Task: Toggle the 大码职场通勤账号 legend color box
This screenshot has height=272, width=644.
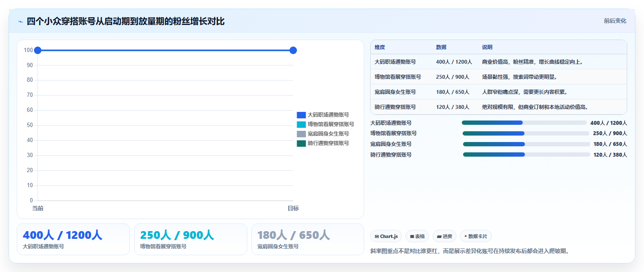Action: pos(301,115)
